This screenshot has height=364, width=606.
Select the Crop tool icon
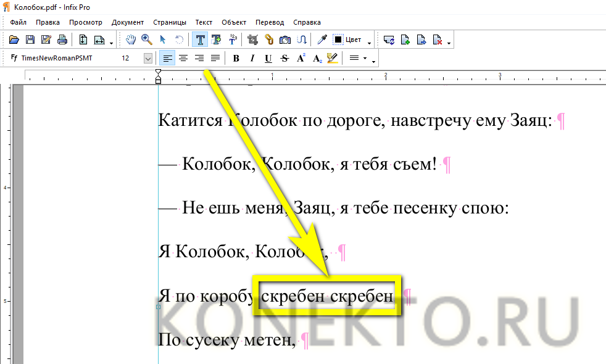pos(252,39)
